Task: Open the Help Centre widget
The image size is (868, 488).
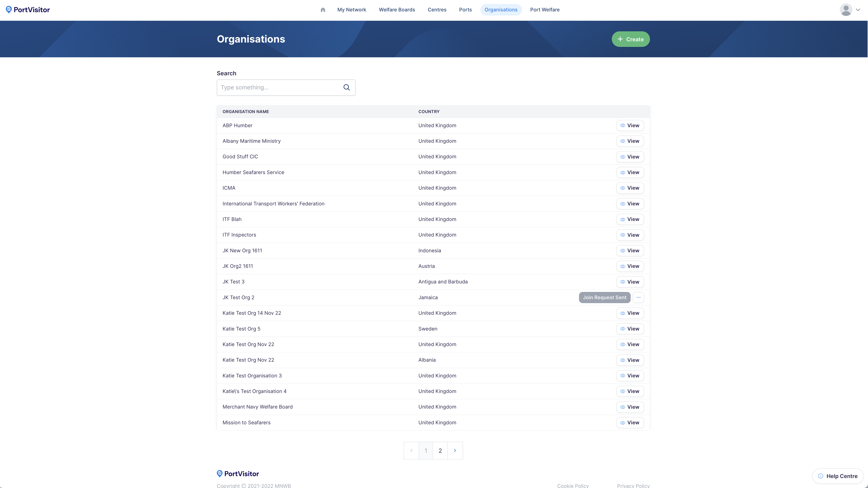Action: click(x=838, y=476)
